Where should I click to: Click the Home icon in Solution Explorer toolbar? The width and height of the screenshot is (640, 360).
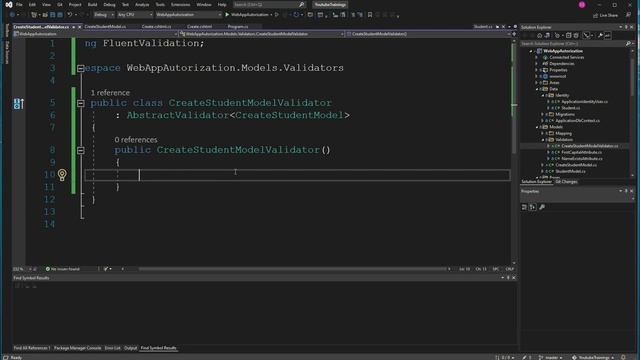(539, 36)
